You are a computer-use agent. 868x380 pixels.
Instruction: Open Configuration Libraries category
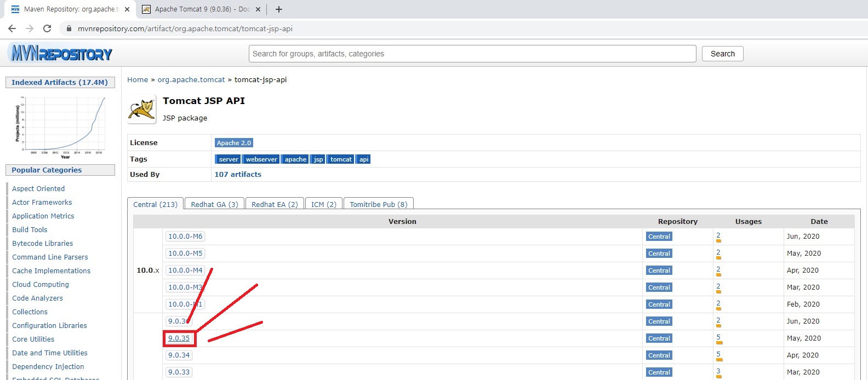[50, 325]
